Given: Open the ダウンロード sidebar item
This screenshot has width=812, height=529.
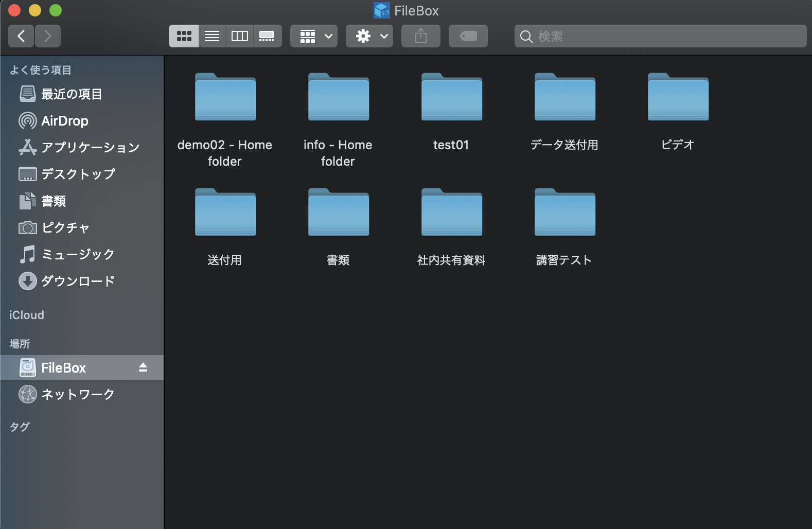Looking at the screenshot, I should pyautogui.click(x=77, y=281).
